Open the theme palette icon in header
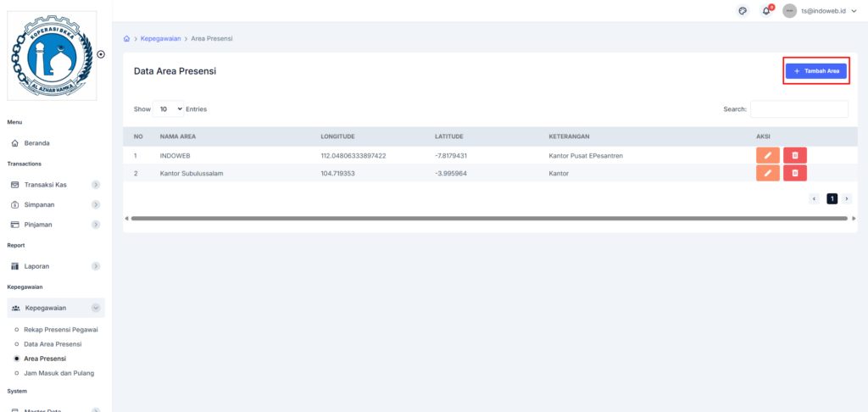Viewport: 868px width, 412px height. point(743,11)
